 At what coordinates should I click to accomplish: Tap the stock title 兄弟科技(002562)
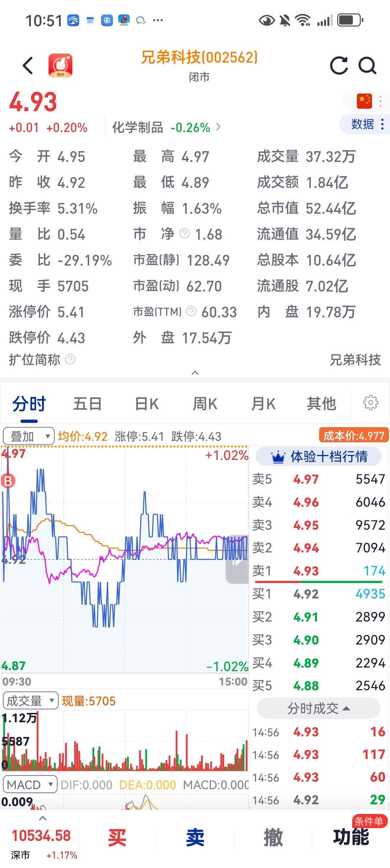tap(199, 58)
